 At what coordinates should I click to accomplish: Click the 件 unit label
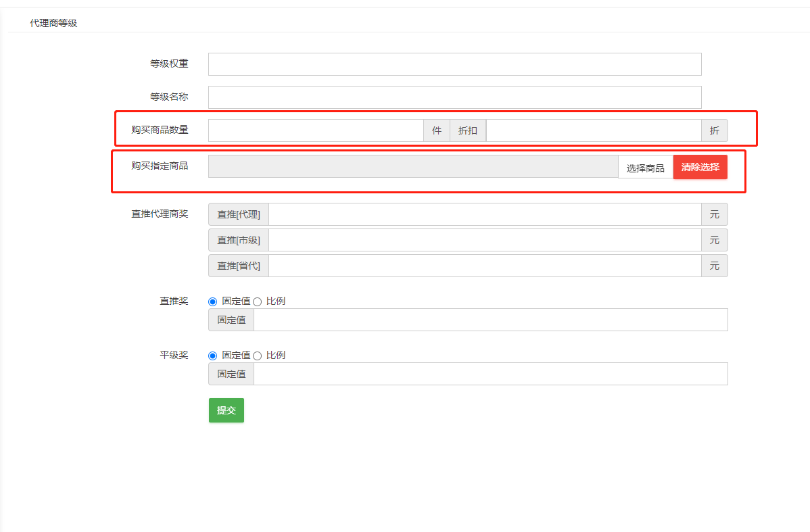tap(437, 130)
